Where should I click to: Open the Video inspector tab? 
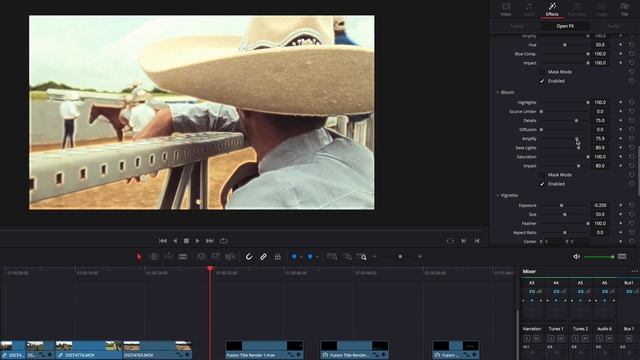tap(506, 9)
